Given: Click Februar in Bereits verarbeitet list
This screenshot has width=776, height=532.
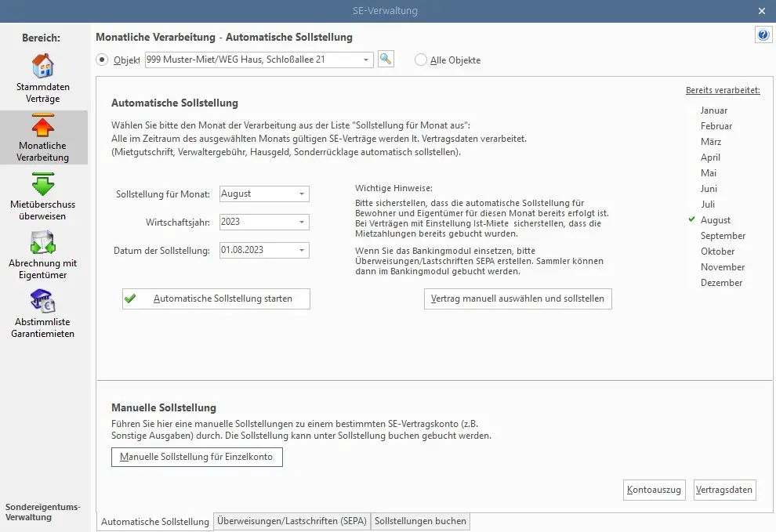Looking at the screenshot, I should pos(716,126).
